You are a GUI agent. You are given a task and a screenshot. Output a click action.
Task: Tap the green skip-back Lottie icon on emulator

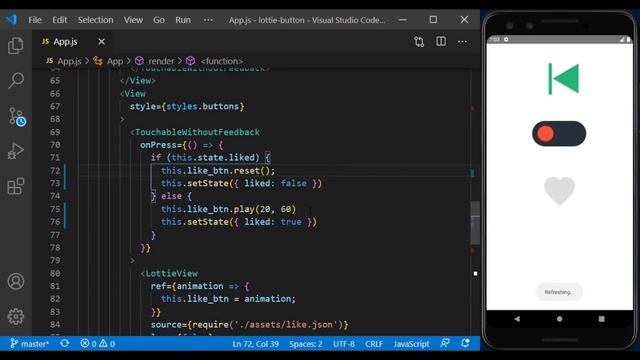563,79
